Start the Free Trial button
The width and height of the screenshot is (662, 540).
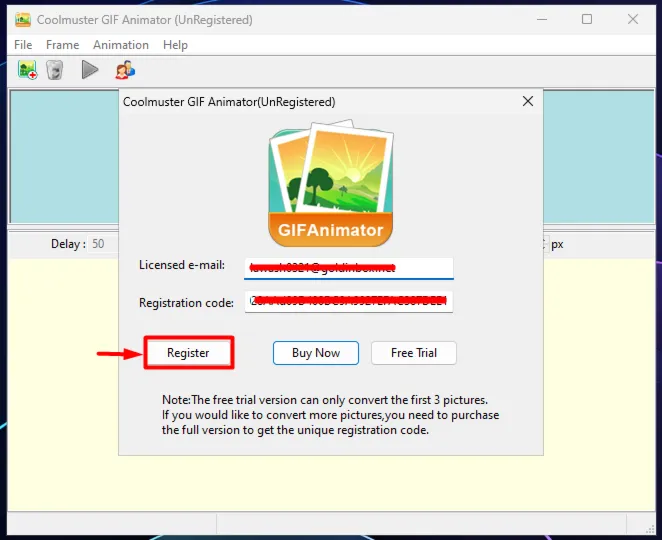(x=414, y=353)
